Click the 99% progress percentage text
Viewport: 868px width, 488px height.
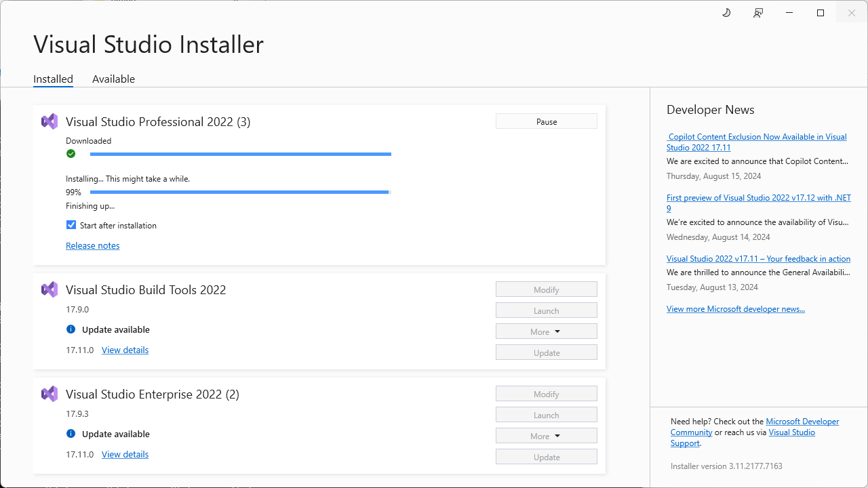click(x=73, y=192)
